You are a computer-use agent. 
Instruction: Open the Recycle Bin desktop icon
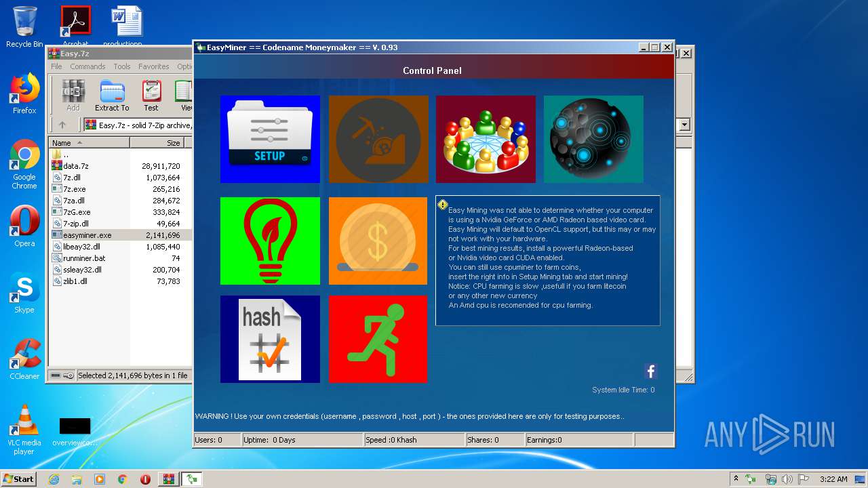click(24, 27)
